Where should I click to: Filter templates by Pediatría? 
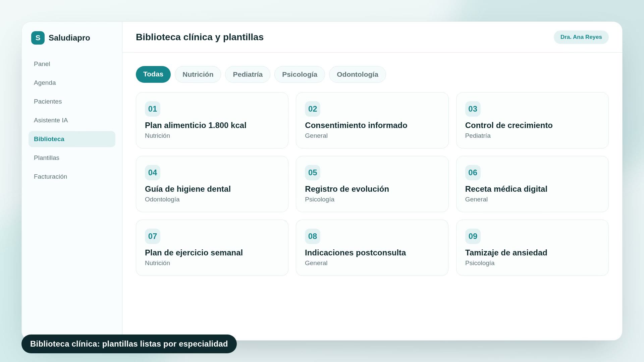(248, 74)
